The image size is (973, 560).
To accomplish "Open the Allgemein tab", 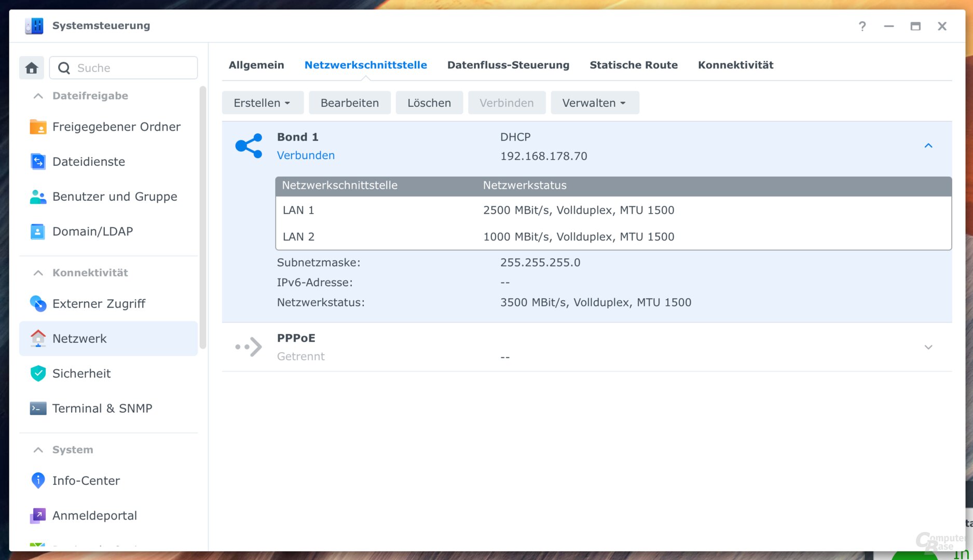I will click(256, 65).
